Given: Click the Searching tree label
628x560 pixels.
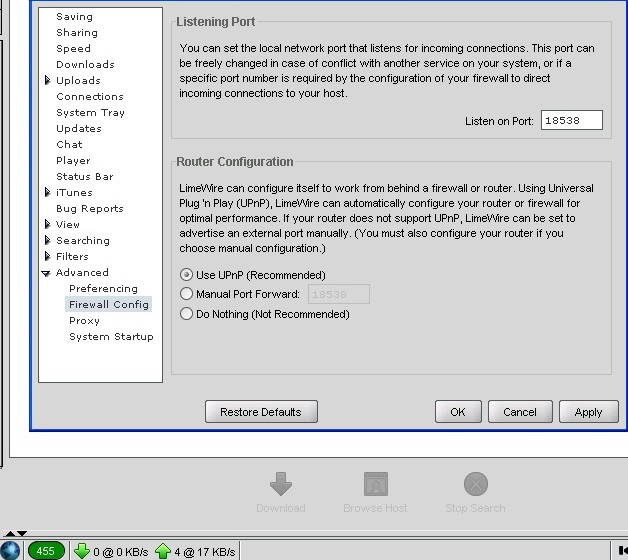Looking at the screenshot, I should pyautogui.click(x=83, y=241).
